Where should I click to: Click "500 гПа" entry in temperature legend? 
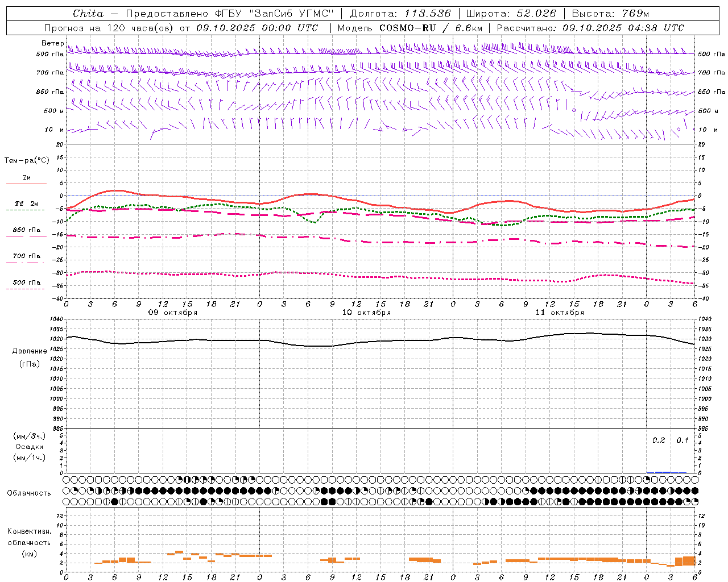[x=27, y=282]
